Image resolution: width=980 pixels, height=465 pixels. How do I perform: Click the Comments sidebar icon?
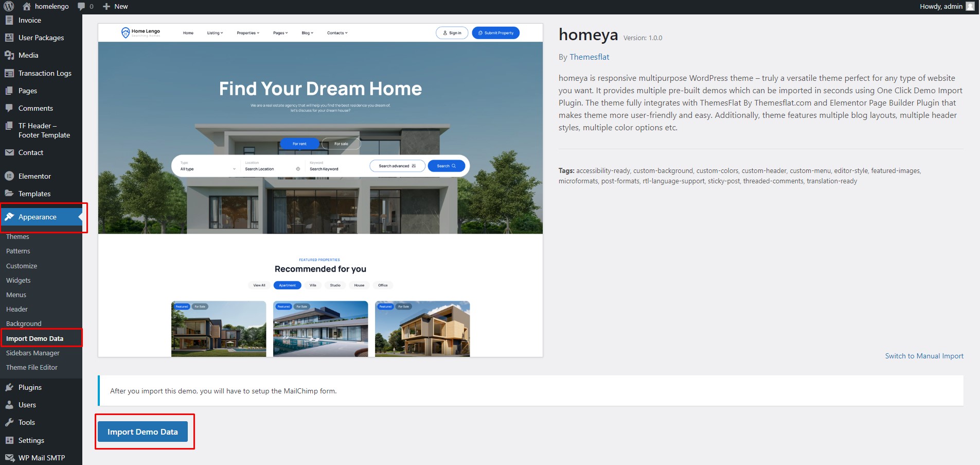tap(9, 108)
